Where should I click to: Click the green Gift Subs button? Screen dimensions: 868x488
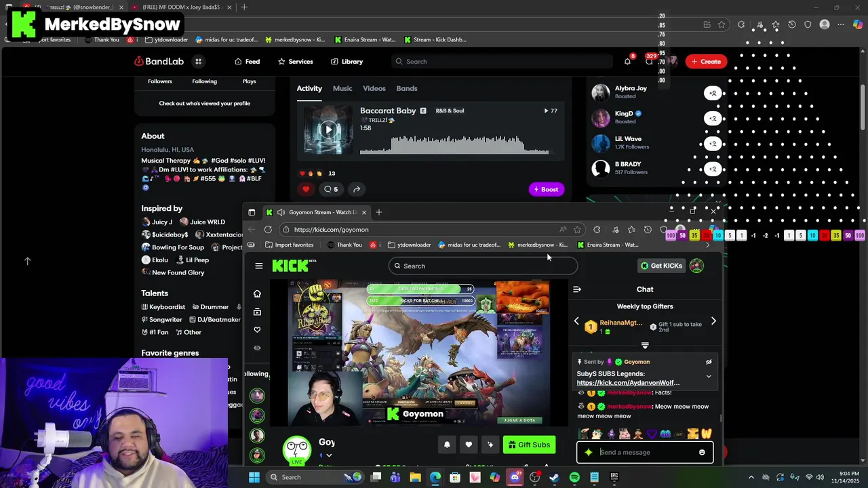click(x=529, y=445)
